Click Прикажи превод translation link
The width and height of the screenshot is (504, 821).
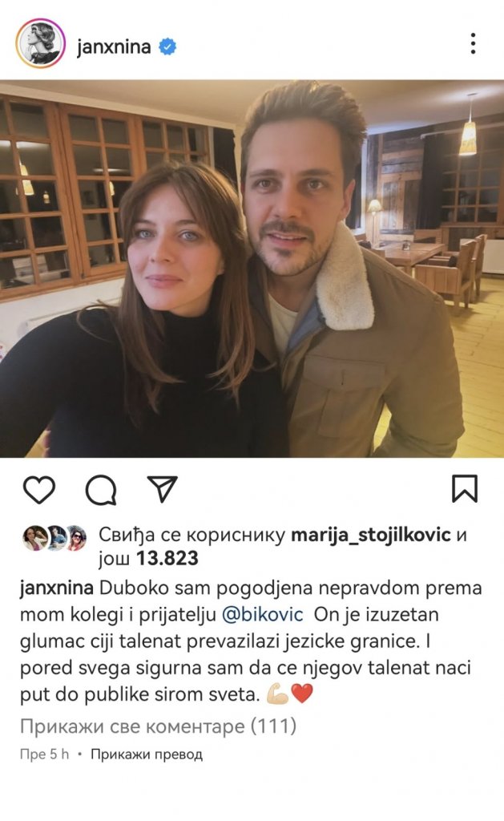[147, 754]
